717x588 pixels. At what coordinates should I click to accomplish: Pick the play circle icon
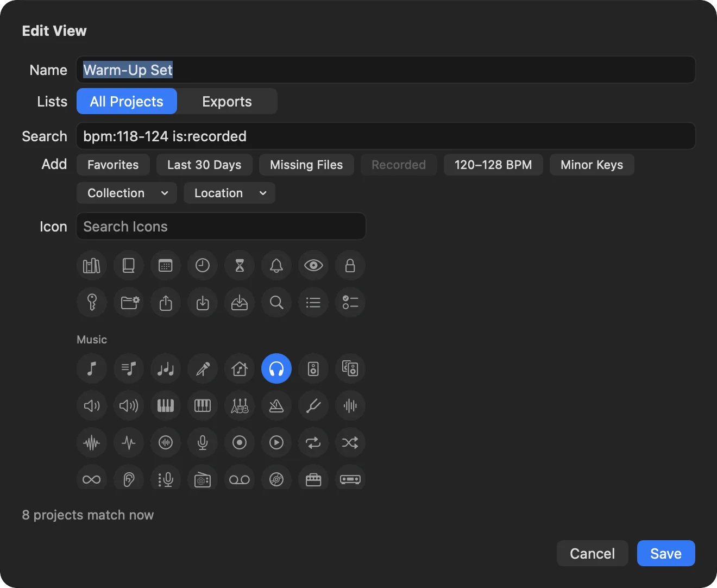[x=276, y=443]
